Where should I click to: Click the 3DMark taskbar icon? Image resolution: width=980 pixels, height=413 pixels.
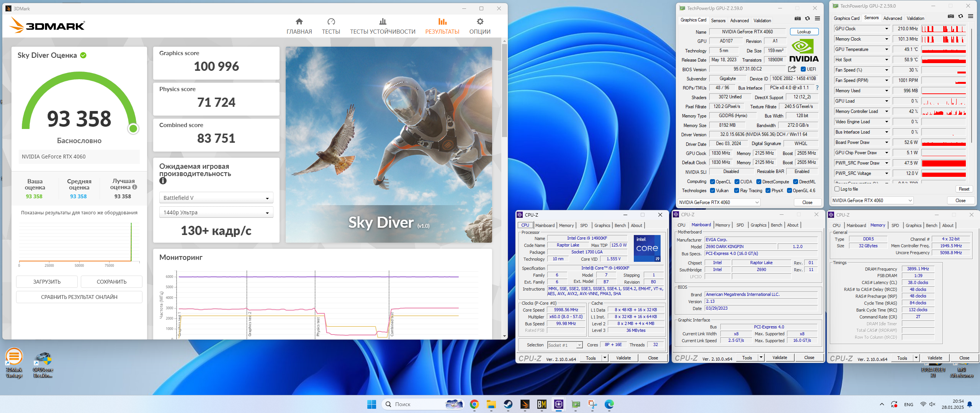pyautogui.click(x=525, y=404)
